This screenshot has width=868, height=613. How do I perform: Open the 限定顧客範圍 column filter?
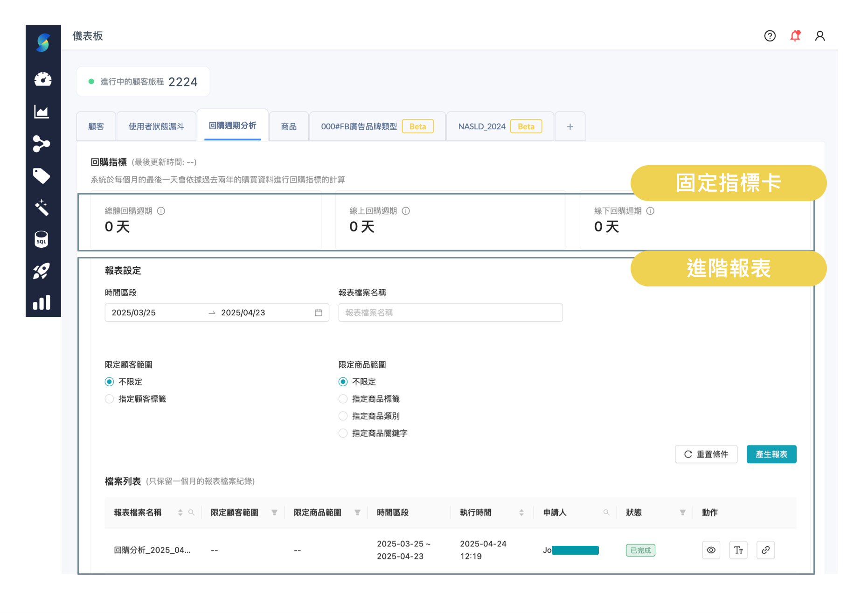(x=275, y=512)
